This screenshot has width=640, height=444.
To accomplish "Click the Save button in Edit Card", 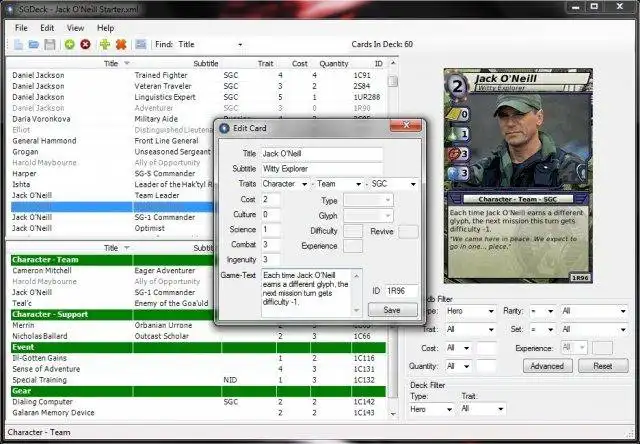I will pos(393,310).
